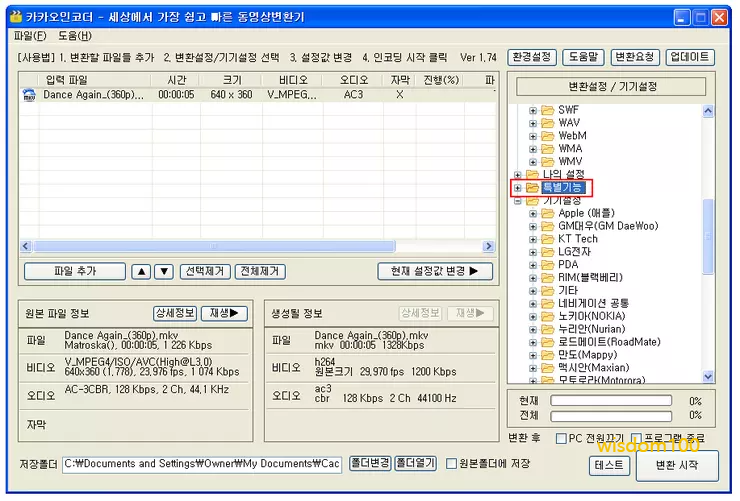Click the settings tree scroll down arrow
This screenshot has width=740, height=501.
[707, 377]
